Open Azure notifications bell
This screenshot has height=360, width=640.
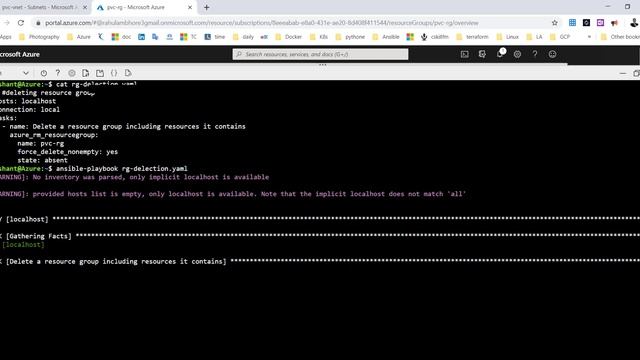tap(500, 54)
